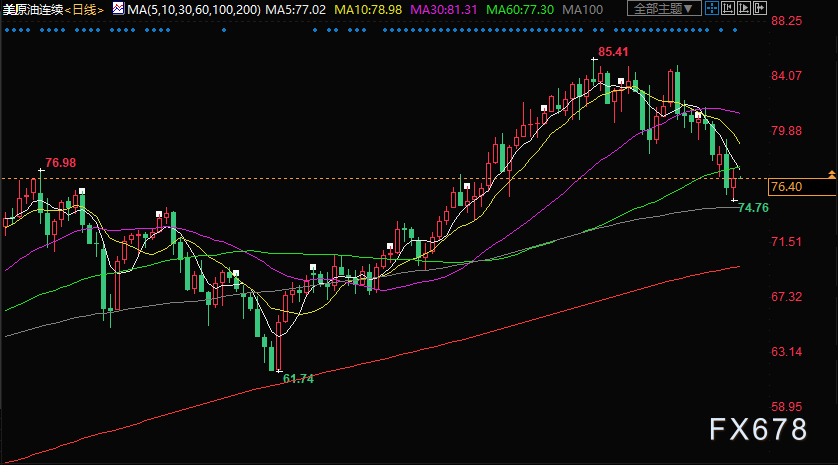Open the 全部主题 dropdown
Screen dimensions: 838x465
(x=664, y=9)
